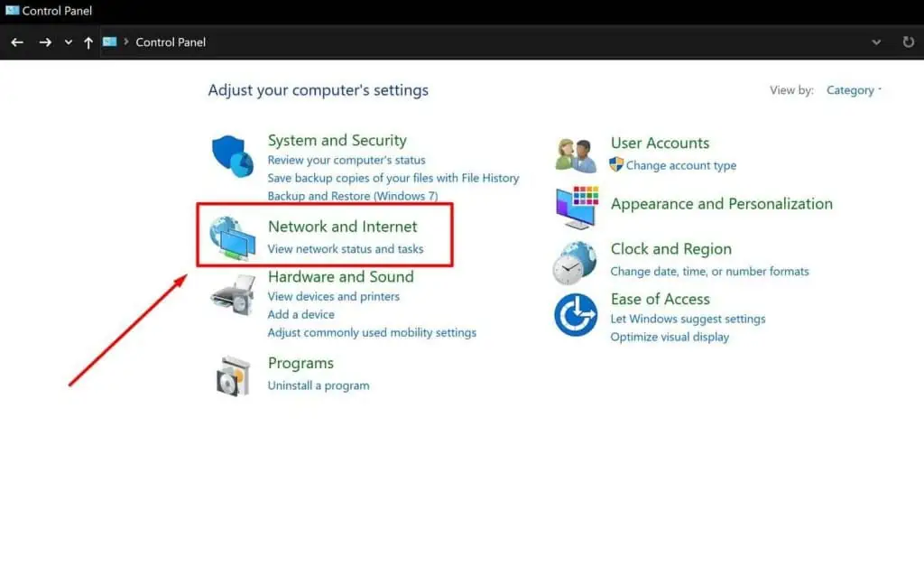Screen dimensions: 924x575
Task: Open View network status and tasks link
Action: [346, 249]
